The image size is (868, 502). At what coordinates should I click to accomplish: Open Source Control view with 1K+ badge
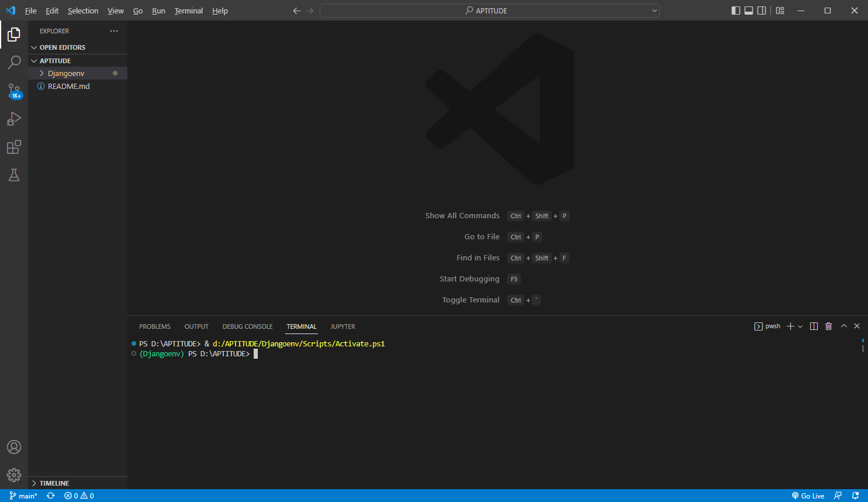pos(14,91)
